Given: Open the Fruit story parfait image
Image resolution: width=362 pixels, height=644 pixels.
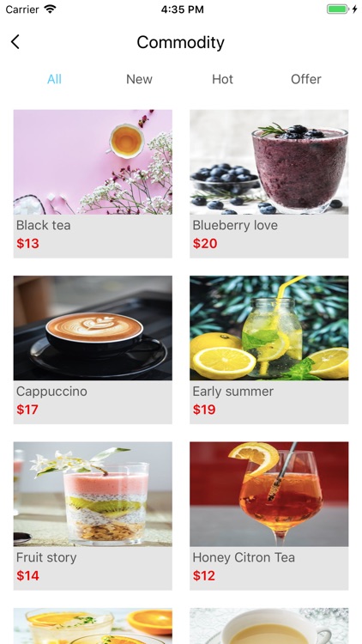Looking at the screenshot, I should pyautogui.click(x=93, y=494).
